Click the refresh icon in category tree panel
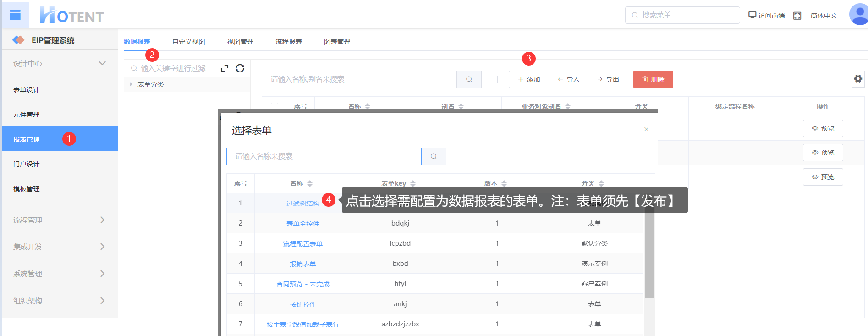Viewport: 868px width, 336px height. click(240, 68)
